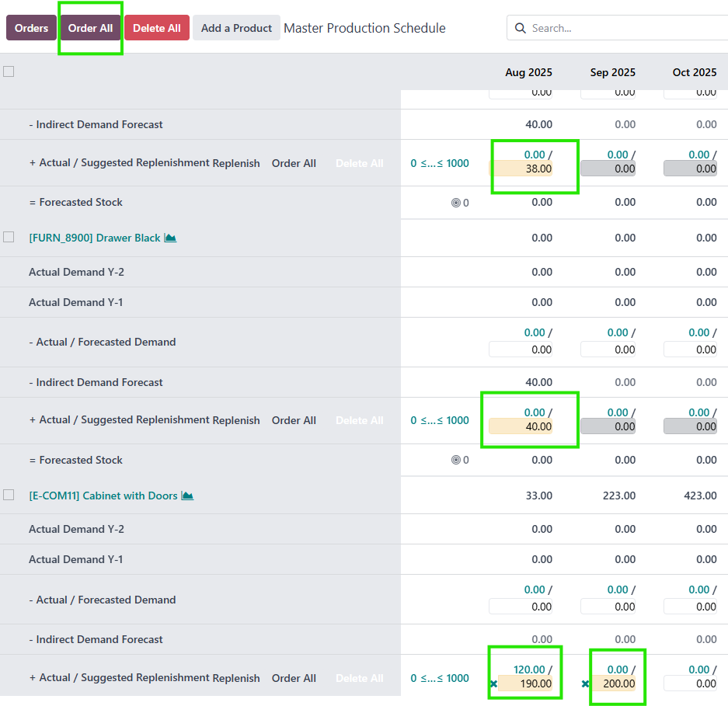Click the X icon beside 190.00 replenishment
Screen dimensions: 728x706
[493, 684]
